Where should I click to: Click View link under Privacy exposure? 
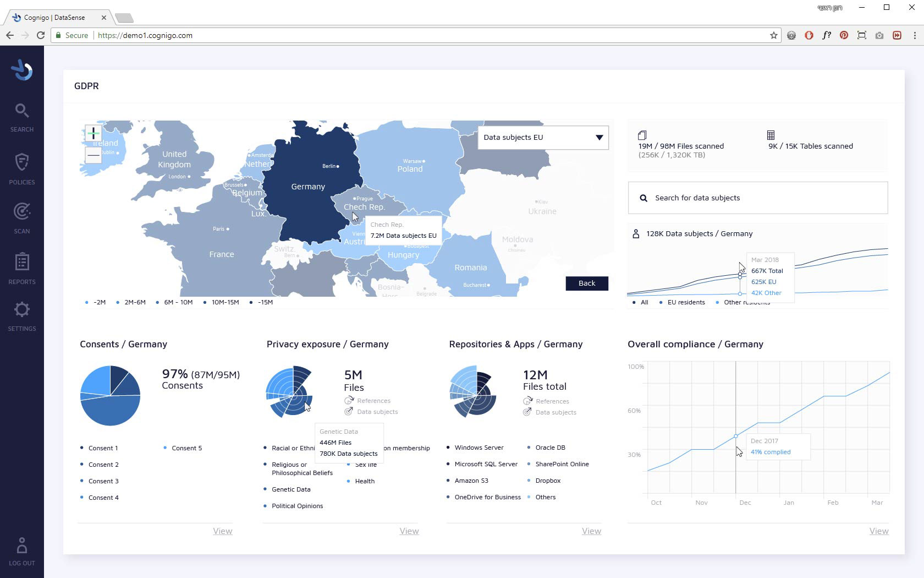409,531
